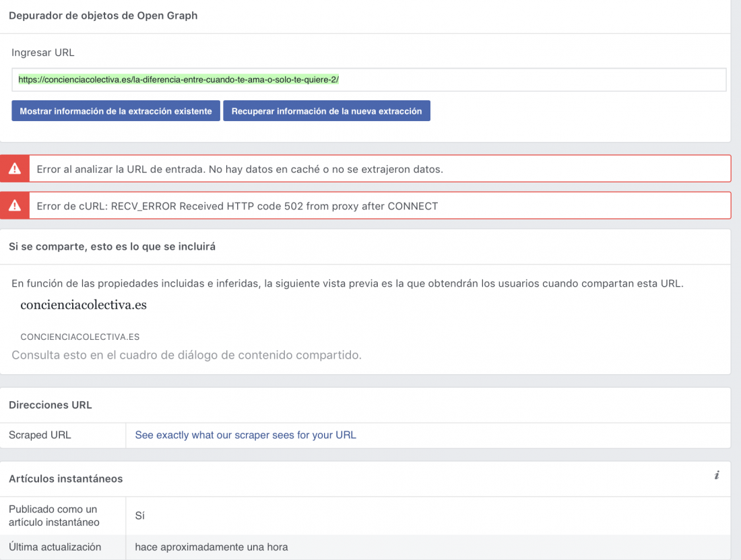
Task: Click 'Depurador de objetos de Open Graph' heading
Action: 103,15
